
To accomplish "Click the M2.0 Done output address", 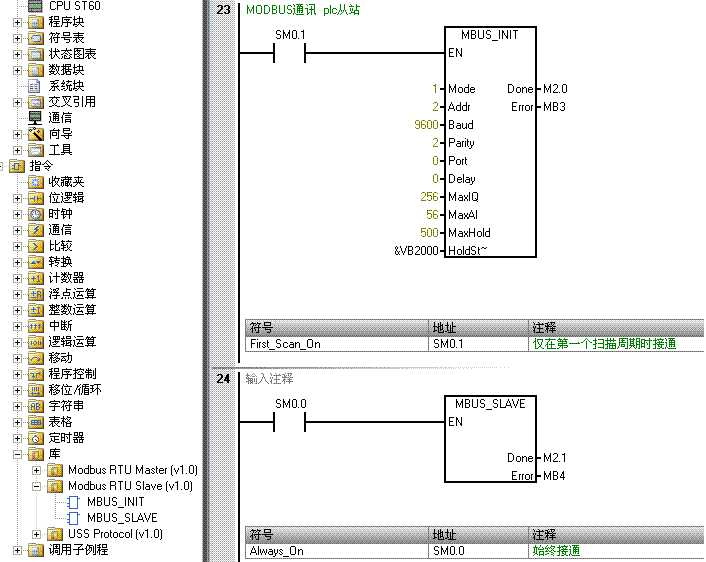I will pos(555,89).
